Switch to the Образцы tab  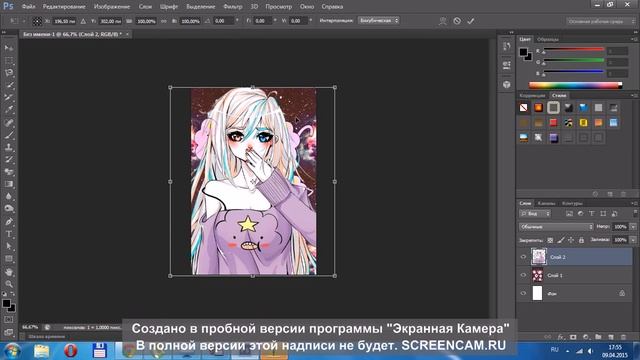tap(547, 39)
